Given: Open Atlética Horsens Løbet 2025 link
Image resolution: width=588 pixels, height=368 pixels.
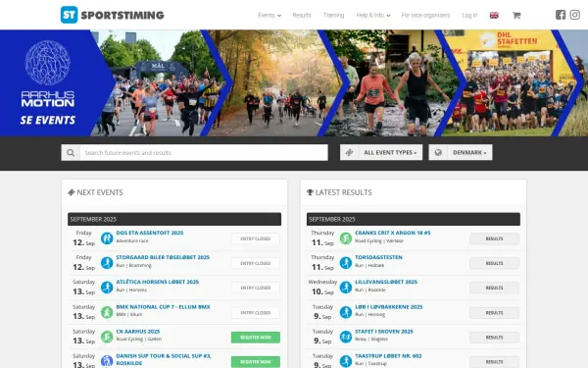Looking at the screenshot, I should click(158, 282).
